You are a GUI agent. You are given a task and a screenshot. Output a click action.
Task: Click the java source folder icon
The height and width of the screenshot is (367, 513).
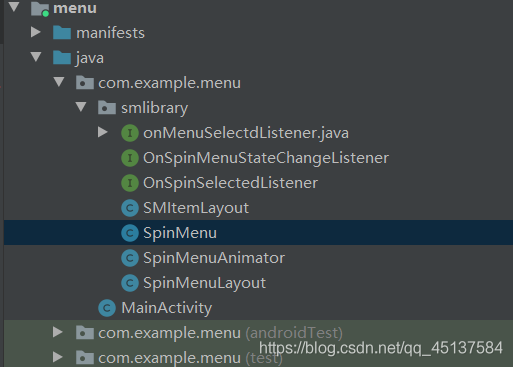[x=62, y=58]
